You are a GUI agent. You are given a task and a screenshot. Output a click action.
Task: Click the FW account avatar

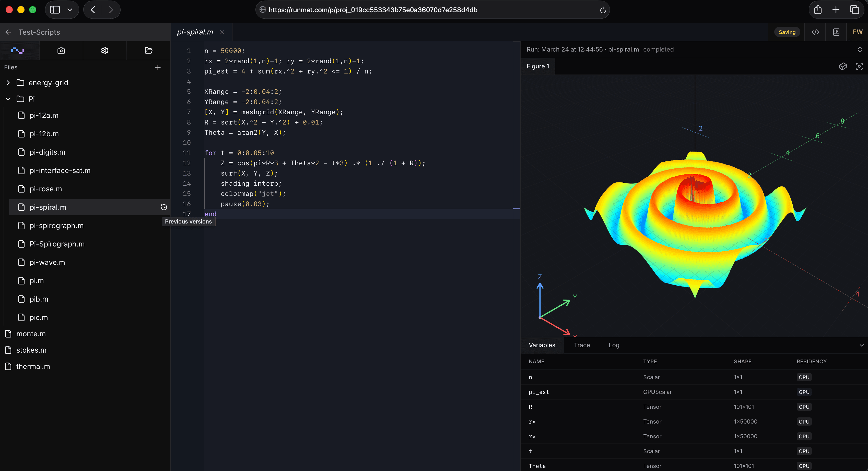pyautogui.click(x=858, y=32)
